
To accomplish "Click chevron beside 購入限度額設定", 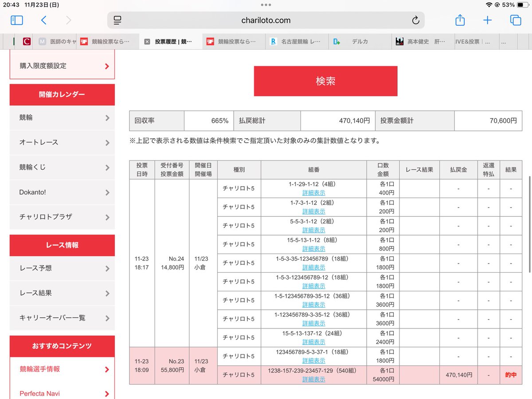I will click(x=107, y=66).
